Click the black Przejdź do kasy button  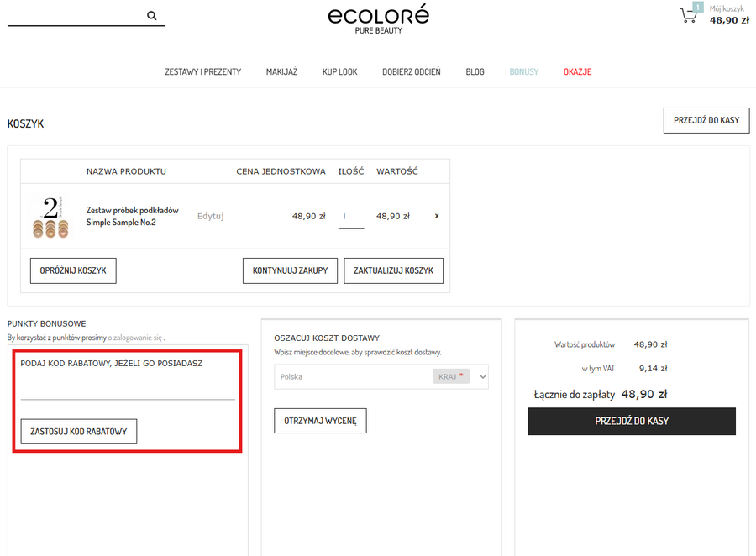coord(631,421)
